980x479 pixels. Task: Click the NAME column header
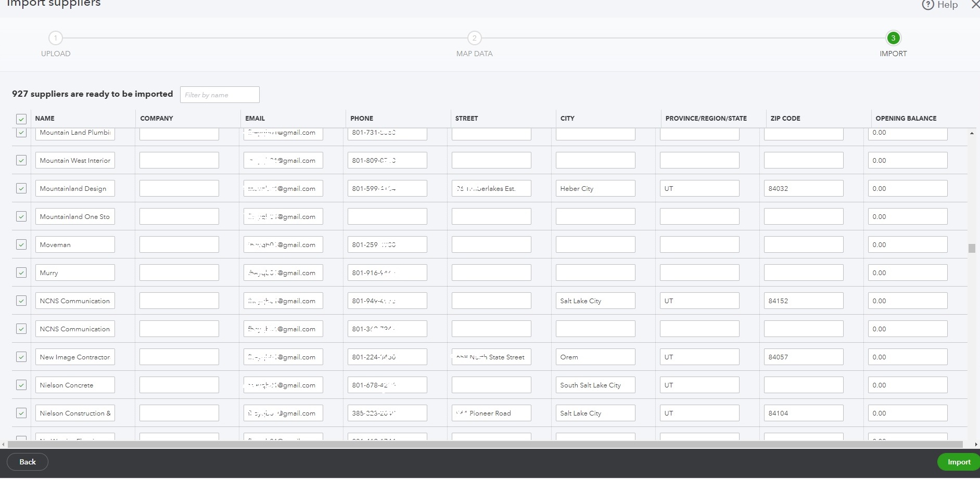coord(45,119)
